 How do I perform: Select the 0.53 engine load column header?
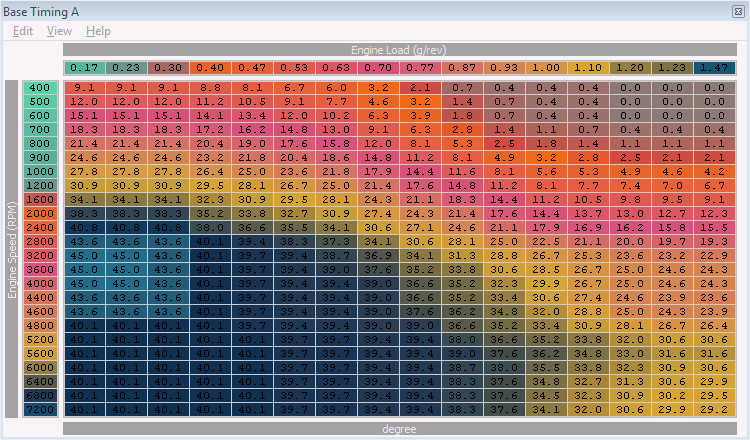(294, 68)
